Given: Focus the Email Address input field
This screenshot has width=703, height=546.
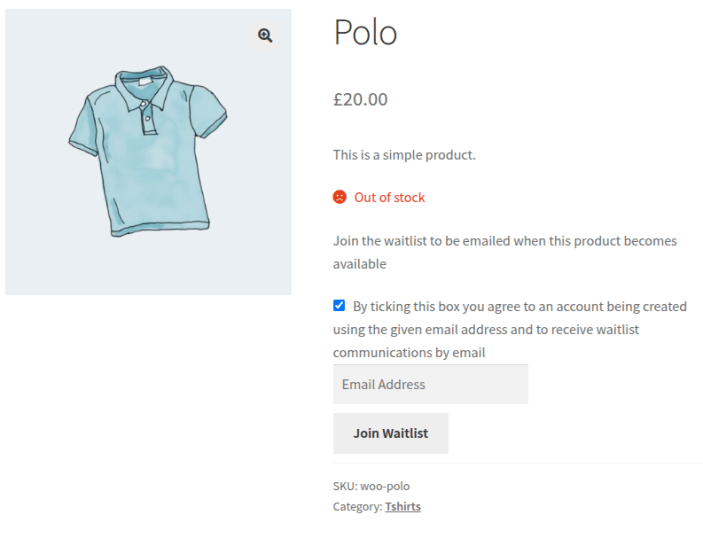Looking at the screenshot, I should [x=430, y=384].
